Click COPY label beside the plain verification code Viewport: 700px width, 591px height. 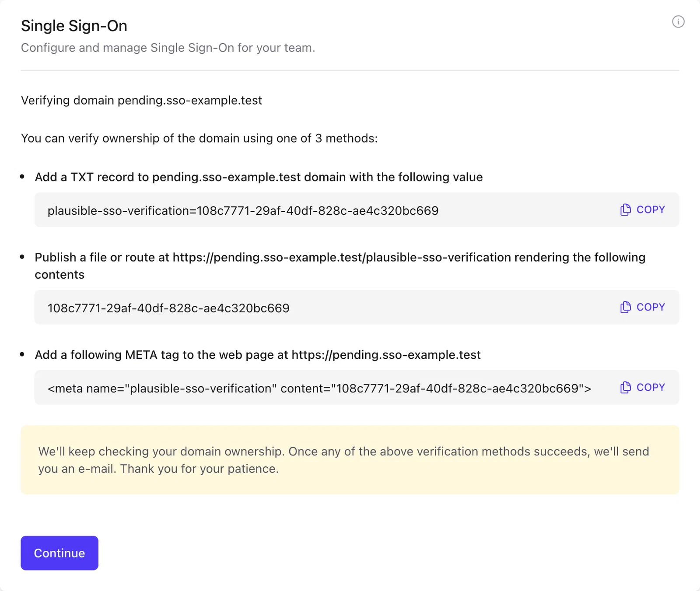pos(651,307)
